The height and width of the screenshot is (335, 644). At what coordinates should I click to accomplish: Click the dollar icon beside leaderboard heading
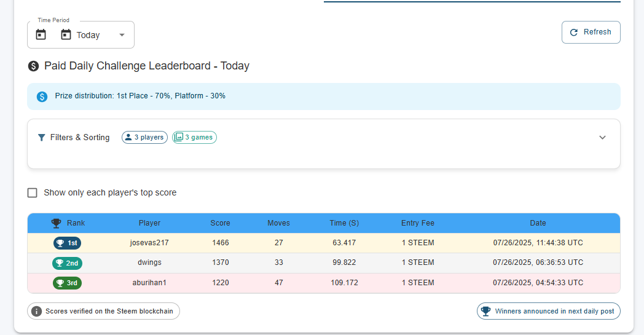(33, 66)
